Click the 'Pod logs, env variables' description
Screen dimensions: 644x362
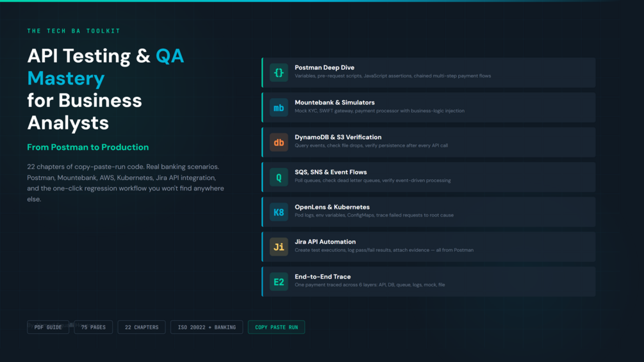tap(374, 215)
